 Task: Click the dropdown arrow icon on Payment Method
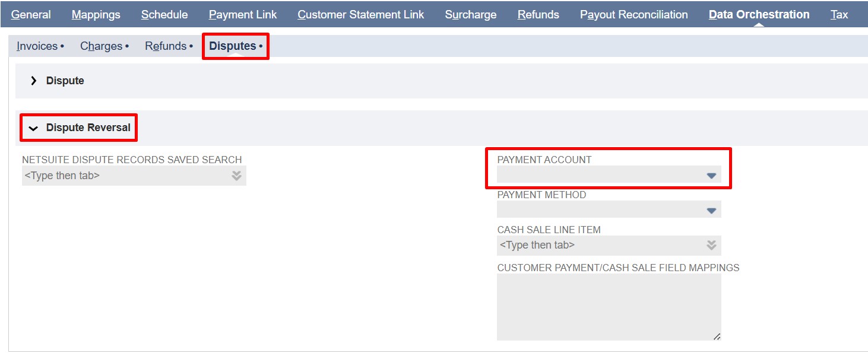coord(711,209)
